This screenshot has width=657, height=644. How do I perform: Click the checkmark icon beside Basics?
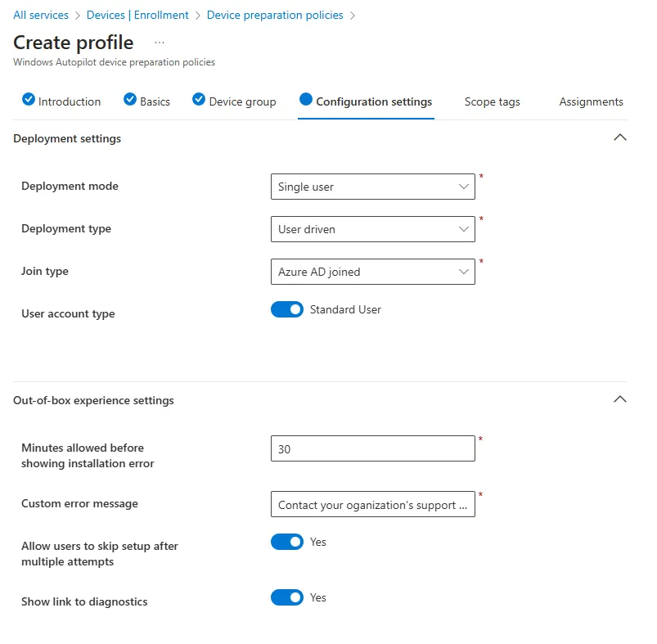point(130,100)
